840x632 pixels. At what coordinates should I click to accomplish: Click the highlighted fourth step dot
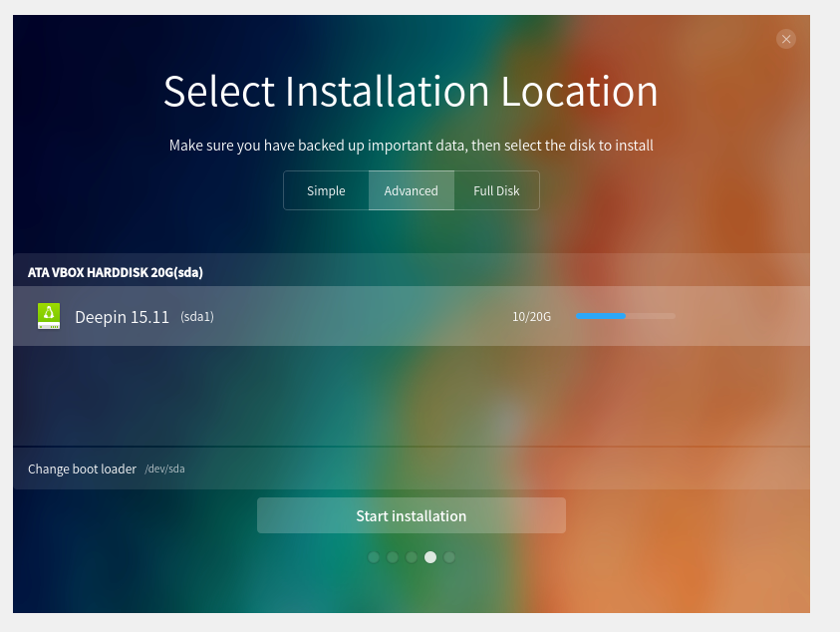click(x=430, y=557)
